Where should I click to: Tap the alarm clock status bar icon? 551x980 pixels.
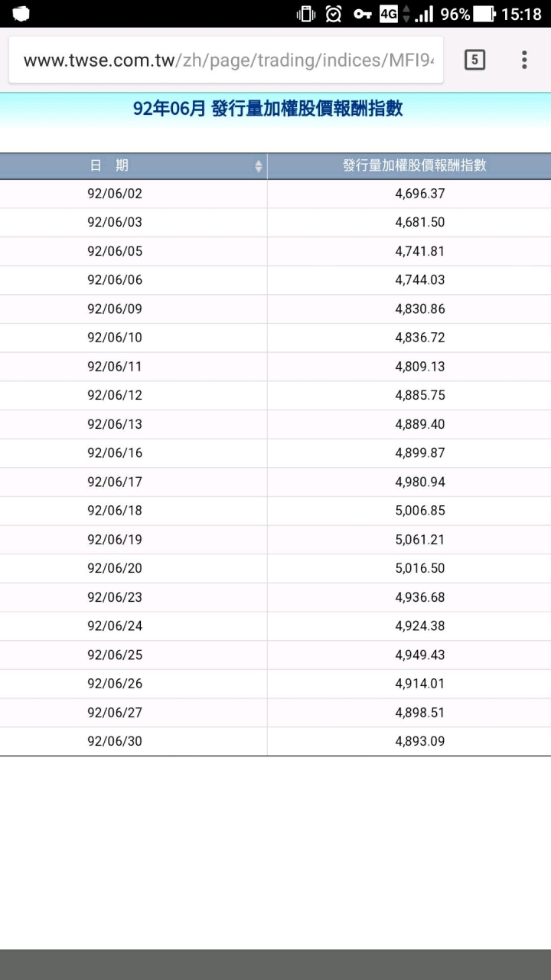(x=334, y=14)
